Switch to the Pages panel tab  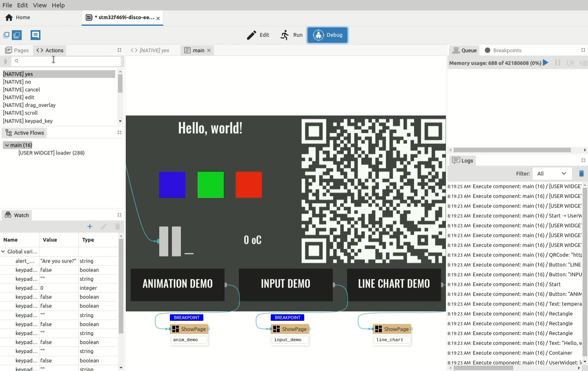click(17, 50)
